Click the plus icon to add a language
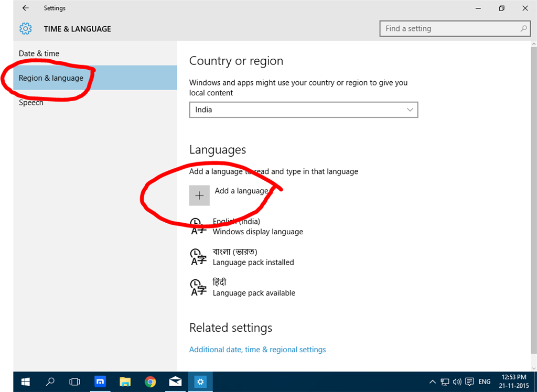537x392 pixels. point(199,195)
